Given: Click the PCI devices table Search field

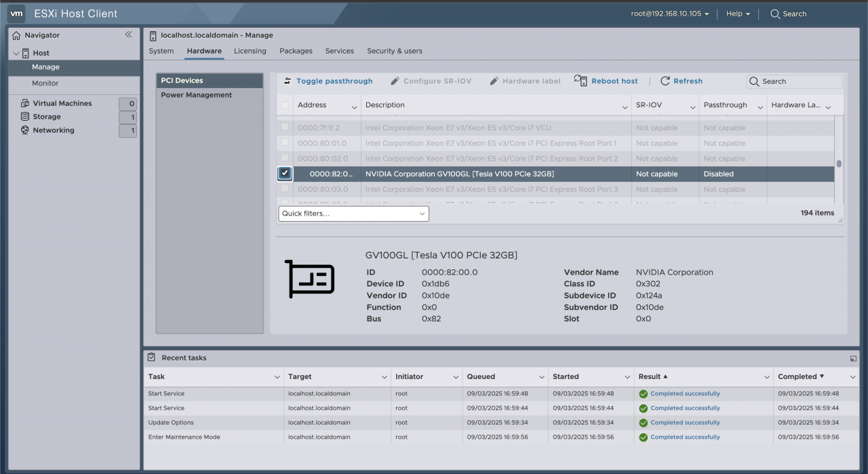Looking at the screenshot, I should (x=794, y=81).
